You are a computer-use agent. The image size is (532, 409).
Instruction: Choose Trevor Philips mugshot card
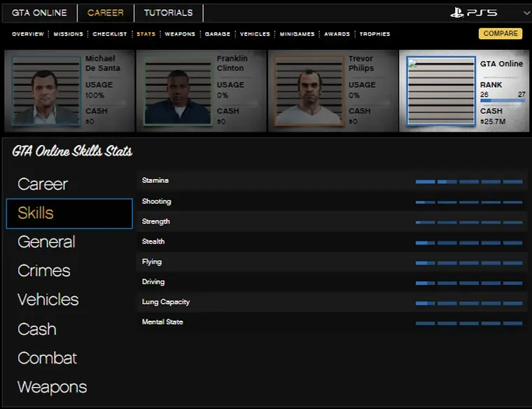(309, 91)
